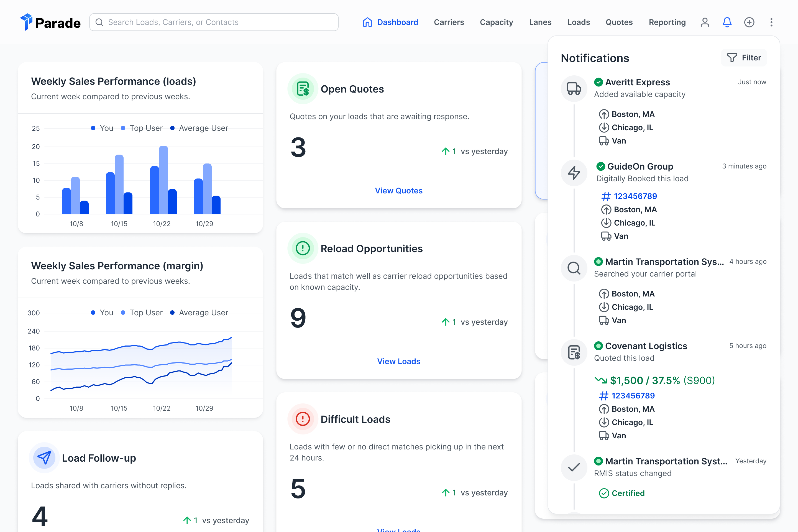
Task: Open the three-dot overflow menu
Action: (771, 22)
